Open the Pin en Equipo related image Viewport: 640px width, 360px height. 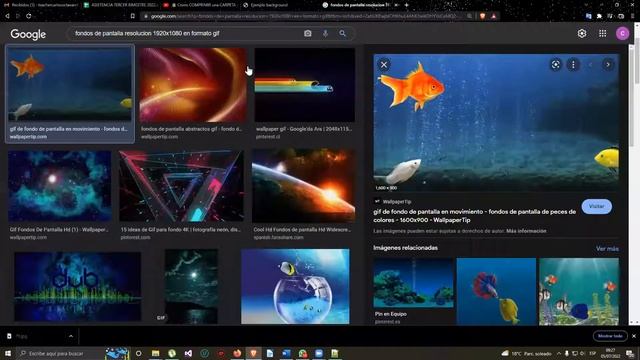[413, 282]
